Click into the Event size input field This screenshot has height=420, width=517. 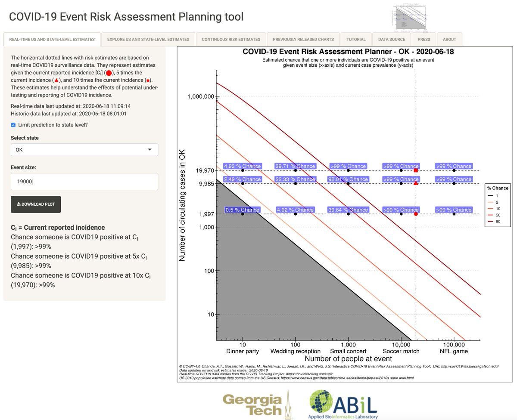click(x=84, y=182)
